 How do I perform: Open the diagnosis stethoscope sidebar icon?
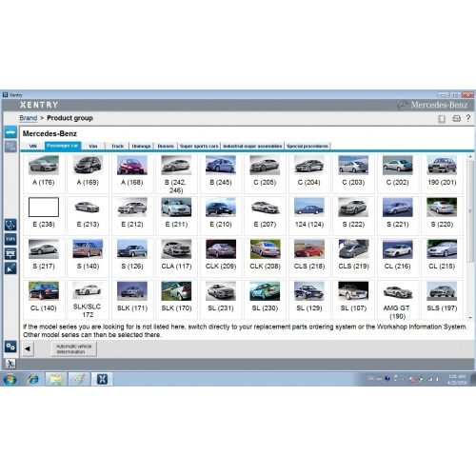[10, 225]
